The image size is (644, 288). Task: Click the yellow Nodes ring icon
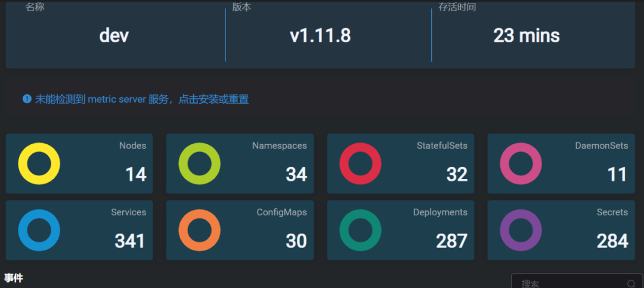pyautogui.click(x=39, y=163)
